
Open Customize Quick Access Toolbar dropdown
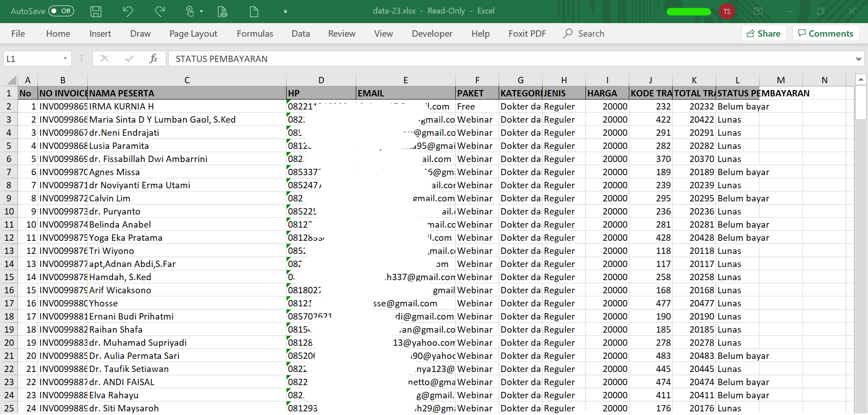tap(285, 11)
